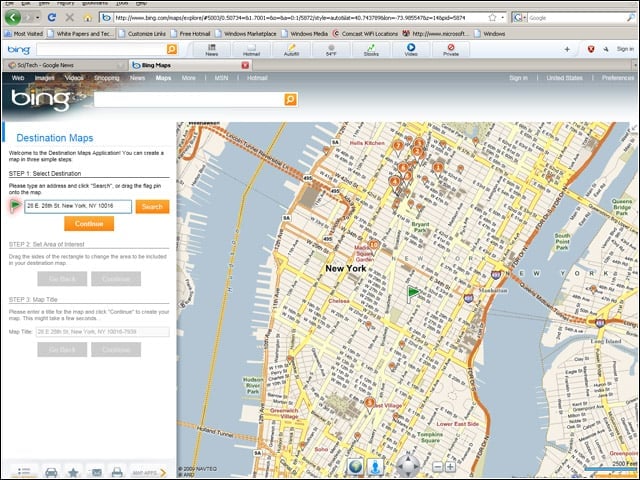The width and height of the screenshot is (640, 480).
Task: Open favorites star icon in bottom bar
Action: [x=73, y=472]
